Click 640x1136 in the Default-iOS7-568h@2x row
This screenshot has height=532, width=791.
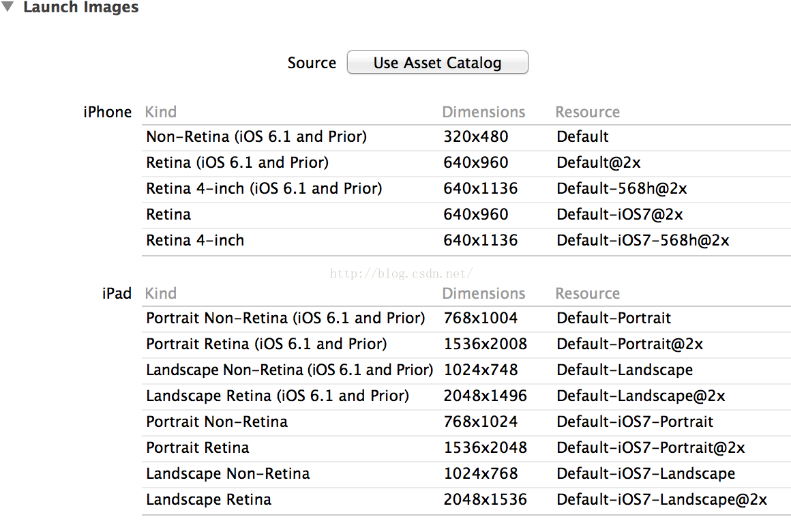click(480, 240)
